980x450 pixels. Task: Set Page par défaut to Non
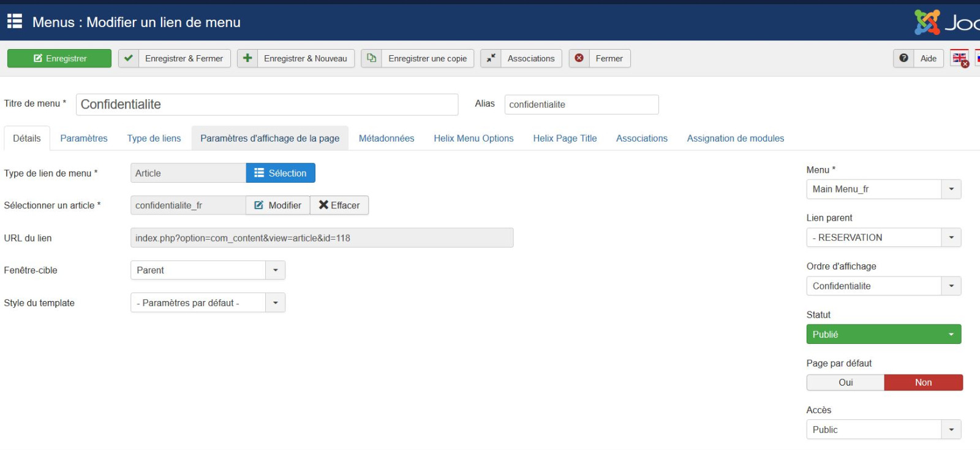point(923,383)
